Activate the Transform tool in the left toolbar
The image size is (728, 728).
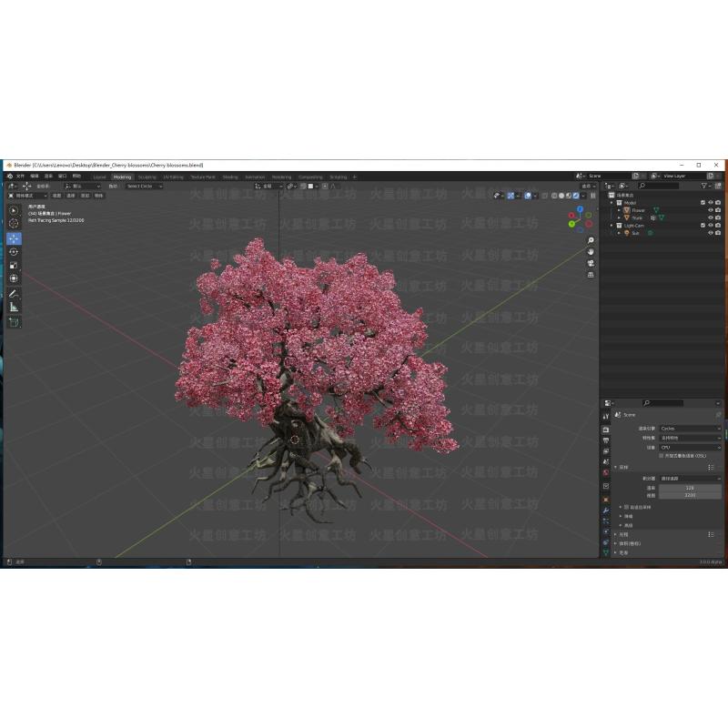pyautogui.click(x=14, y=278)
